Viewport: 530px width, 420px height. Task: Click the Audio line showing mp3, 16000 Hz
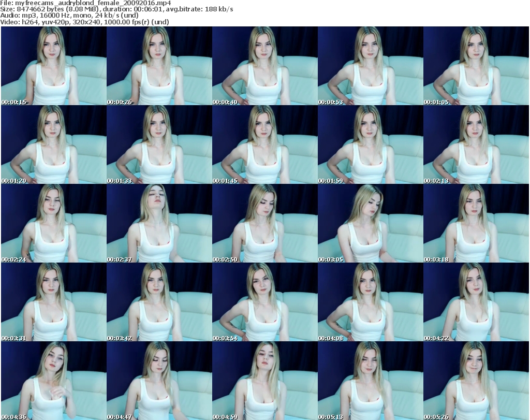(x=69, y=16)
